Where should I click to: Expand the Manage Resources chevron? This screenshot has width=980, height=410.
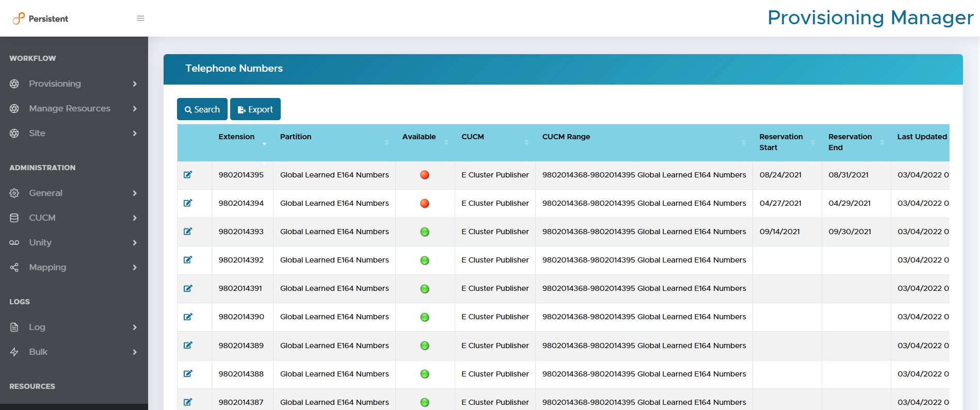[135, 108]
